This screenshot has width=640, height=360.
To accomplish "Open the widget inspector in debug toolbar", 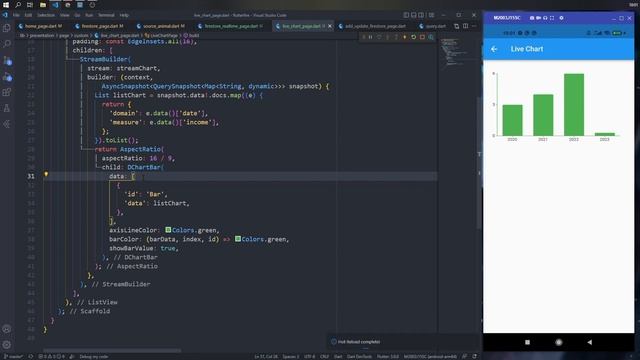I will (431, 37).
